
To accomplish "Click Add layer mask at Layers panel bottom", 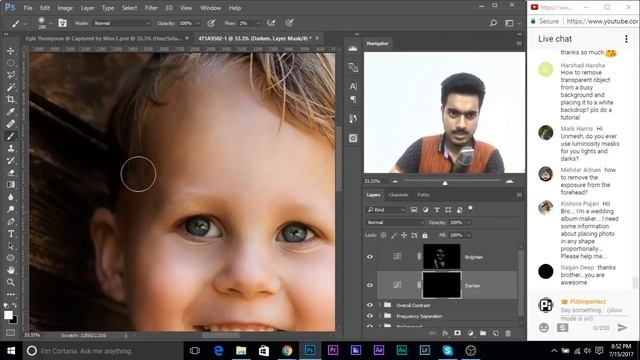I will [x=457, y=333].
